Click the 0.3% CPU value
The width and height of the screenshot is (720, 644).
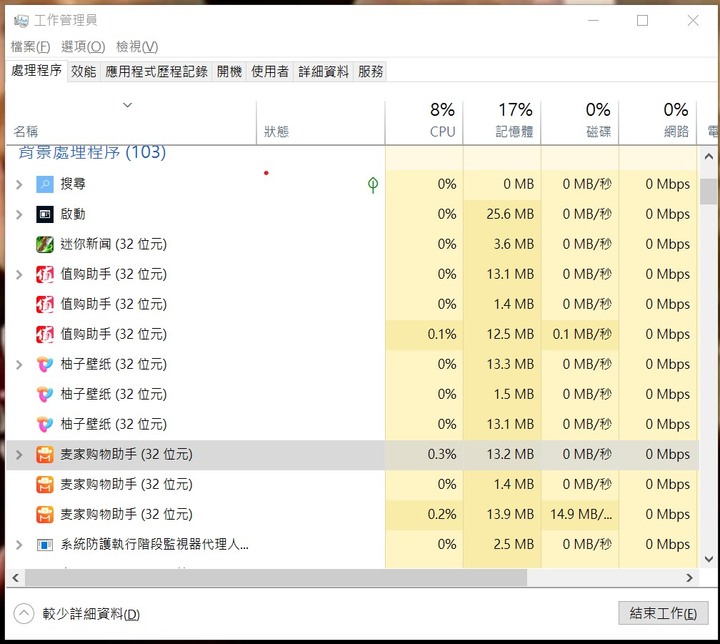tap(442, 455)
